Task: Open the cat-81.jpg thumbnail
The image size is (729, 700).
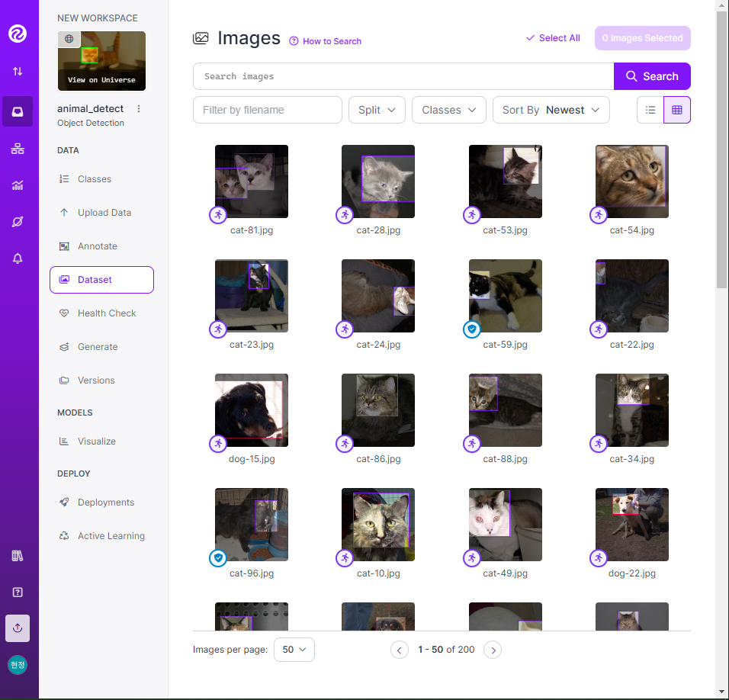Action: click(252, 181)
